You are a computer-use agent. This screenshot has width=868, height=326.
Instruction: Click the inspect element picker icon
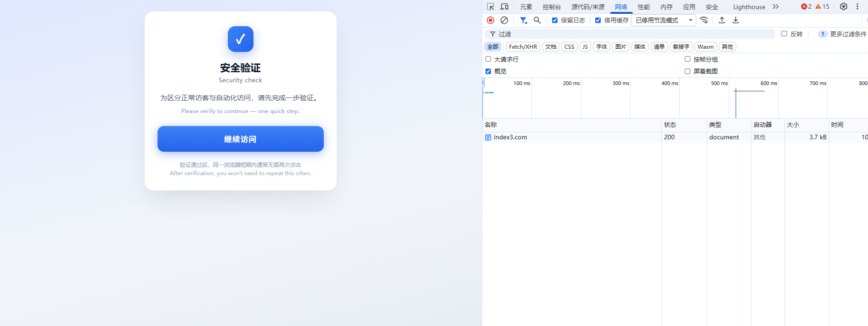[x=490, y=6]
